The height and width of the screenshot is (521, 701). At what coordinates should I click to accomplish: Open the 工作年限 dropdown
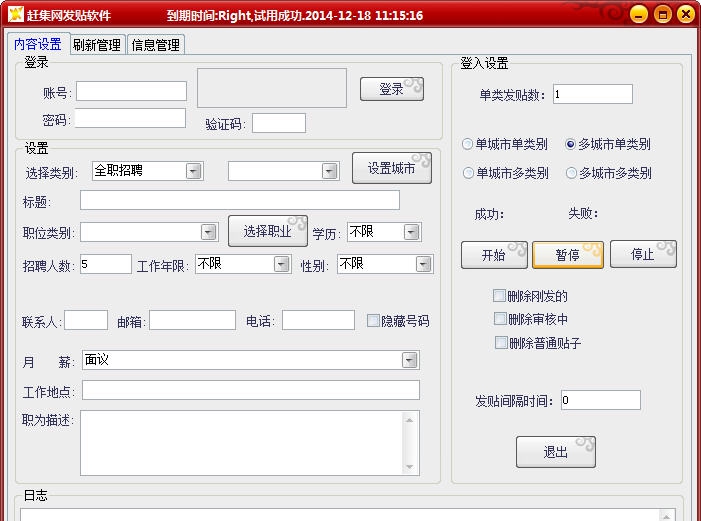(243, 264)
